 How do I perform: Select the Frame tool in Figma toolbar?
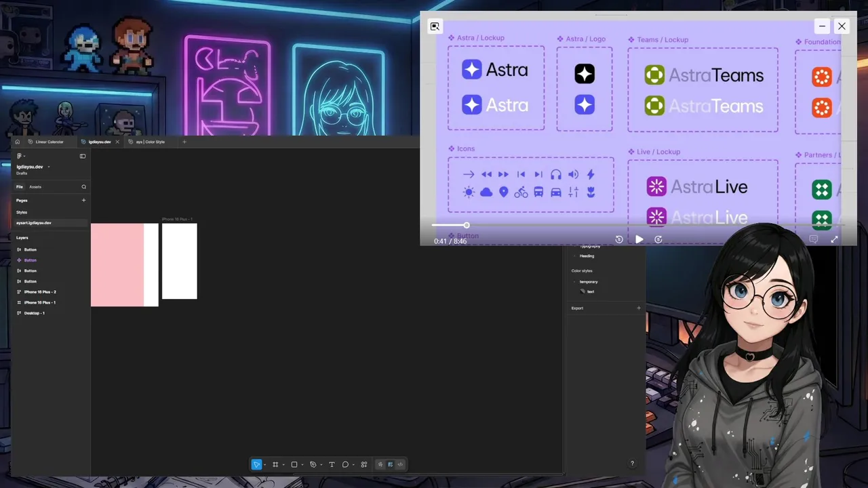tap(275, 464)
